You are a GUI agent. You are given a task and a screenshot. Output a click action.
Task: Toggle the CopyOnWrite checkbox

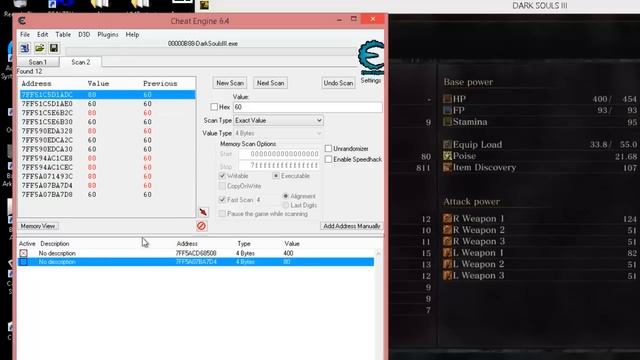222,186
